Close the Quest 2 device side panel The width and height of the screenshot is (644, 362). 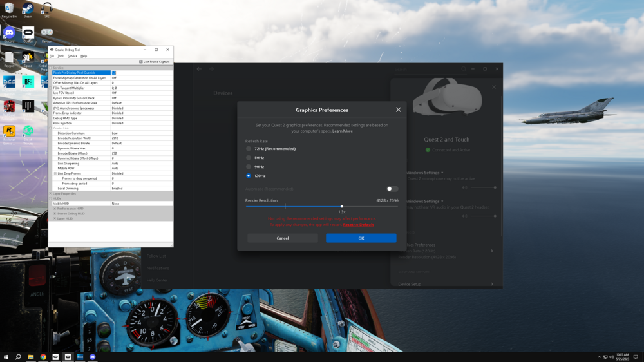494,87
